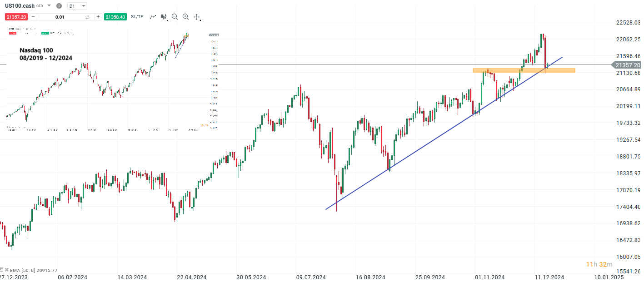Select the zoom-in magnifier tool
The image size is (644, 287).
[186, 16]
